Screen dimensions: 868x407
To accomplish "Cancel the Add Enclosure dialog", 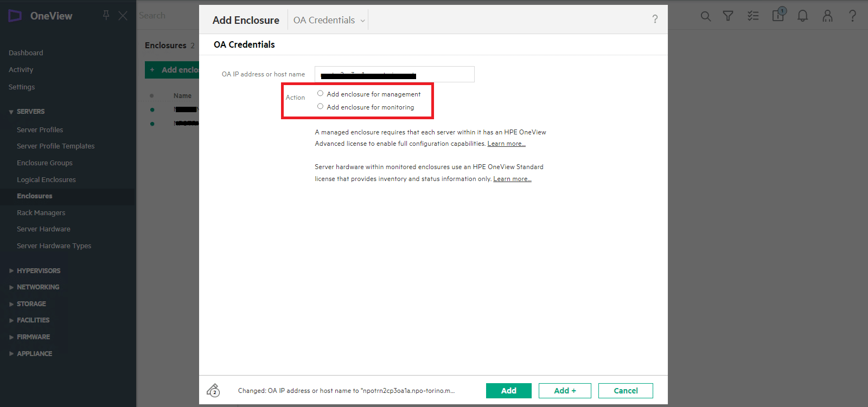I will pos(626,391).
